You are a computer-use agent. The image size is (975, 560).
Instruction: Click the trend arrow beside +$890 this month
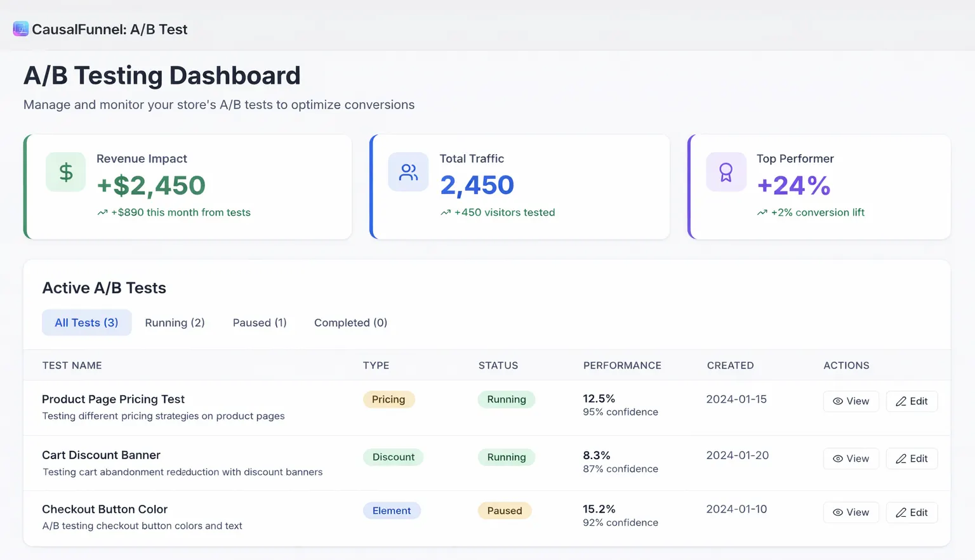click(x=102, y=212)
